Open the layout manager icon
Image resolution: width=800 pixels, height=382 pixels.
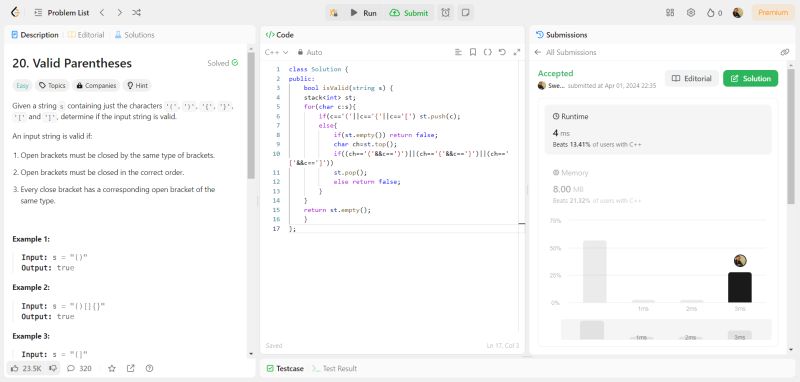pyautogui.click(x=670, y=13)
